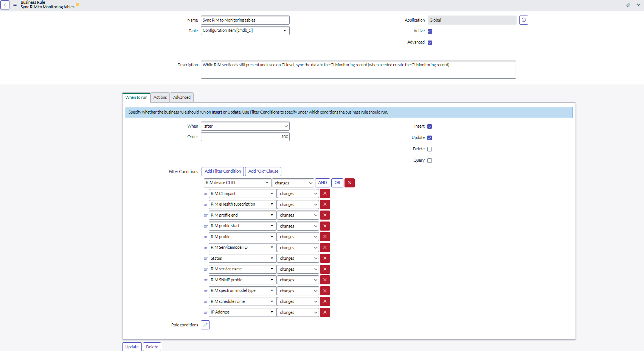Open the RIM device CI ID field dropdown

pyautogui.click(x=237, y=183)
